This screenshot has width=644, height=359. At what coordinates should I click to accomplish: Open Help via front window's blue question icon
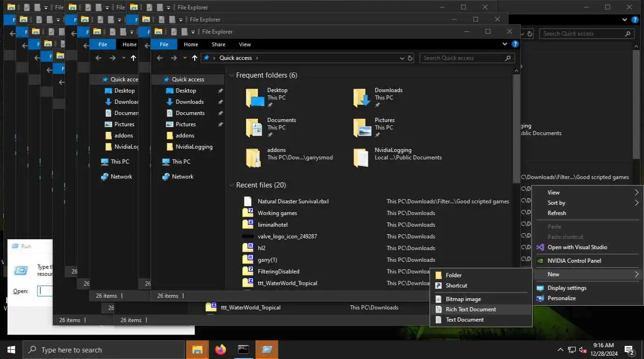tap(515, 44)
